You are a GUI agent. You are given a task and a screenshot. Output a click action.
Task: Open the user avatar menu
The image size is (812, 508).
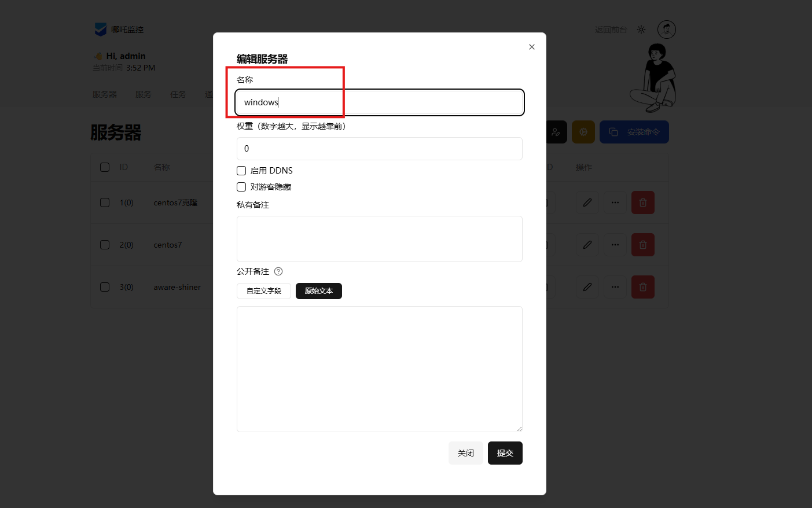coord(667,30)
